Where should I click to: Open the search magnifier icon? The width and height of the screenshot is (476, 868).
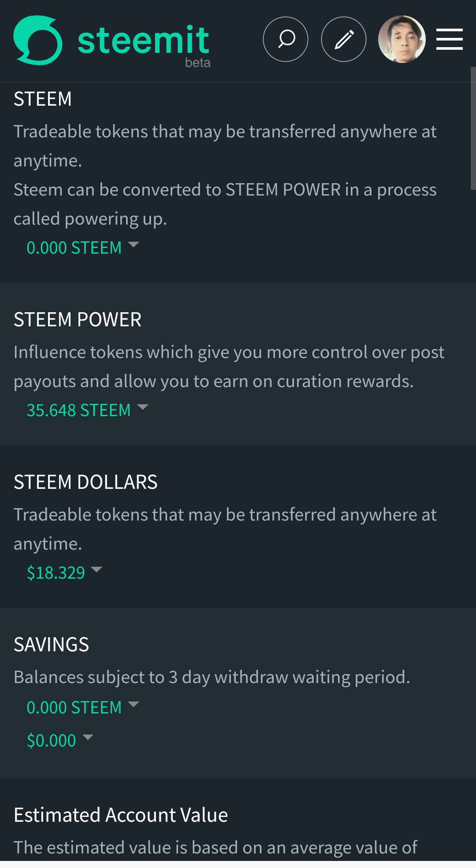286,39
